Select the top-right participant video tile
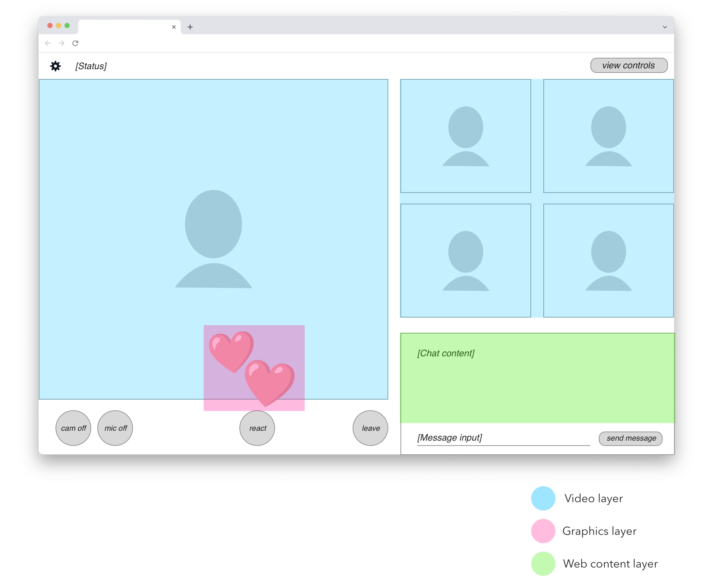Image resolution: width=712 pixels, height=588 pixels. pyautogui.click(x=609, y=136)
